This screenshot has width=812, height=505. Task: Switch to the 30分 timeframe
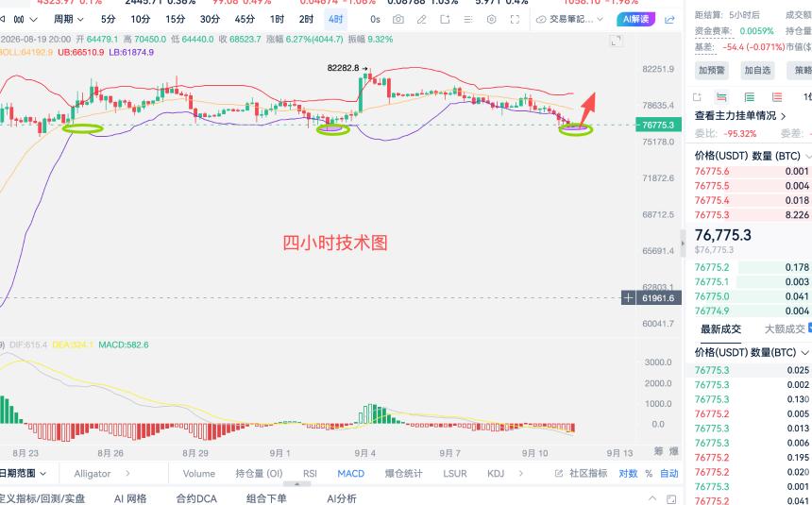210,19
